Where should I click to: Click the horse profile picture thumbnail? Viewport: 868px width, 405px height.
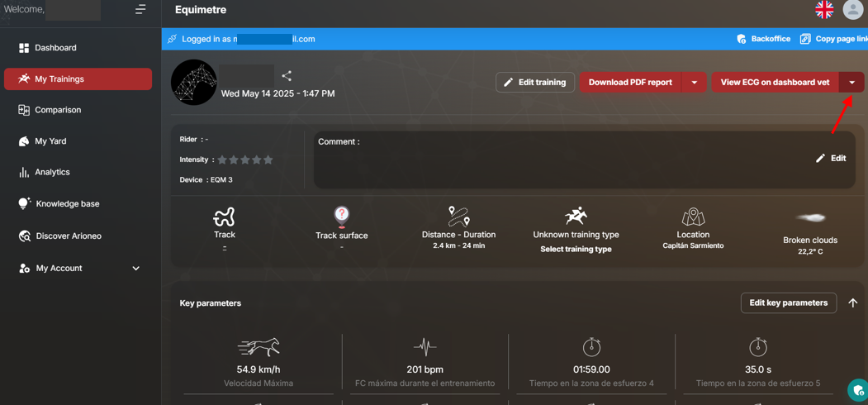pyautogui.click(x=194, y=82)
